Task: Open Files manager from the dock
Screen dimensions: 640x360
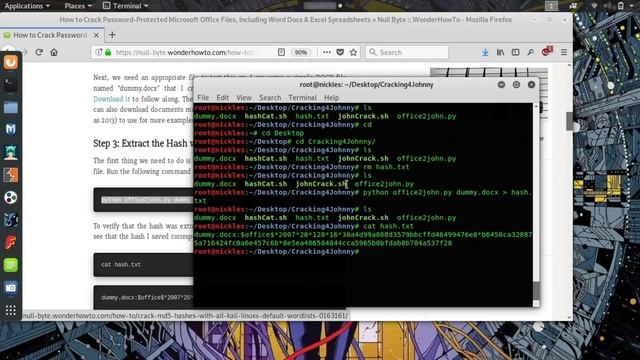Action: pos(11,107)
